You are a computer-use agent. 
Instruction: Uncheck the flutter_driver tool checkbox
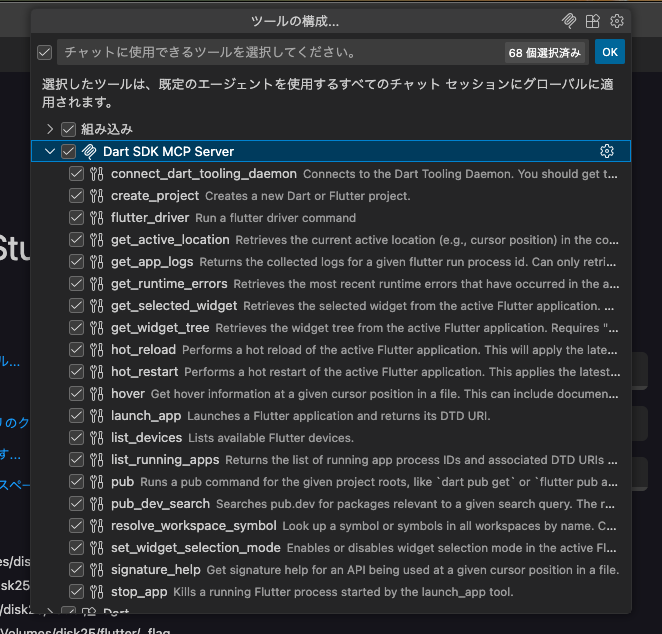click(x=76, y=217)
